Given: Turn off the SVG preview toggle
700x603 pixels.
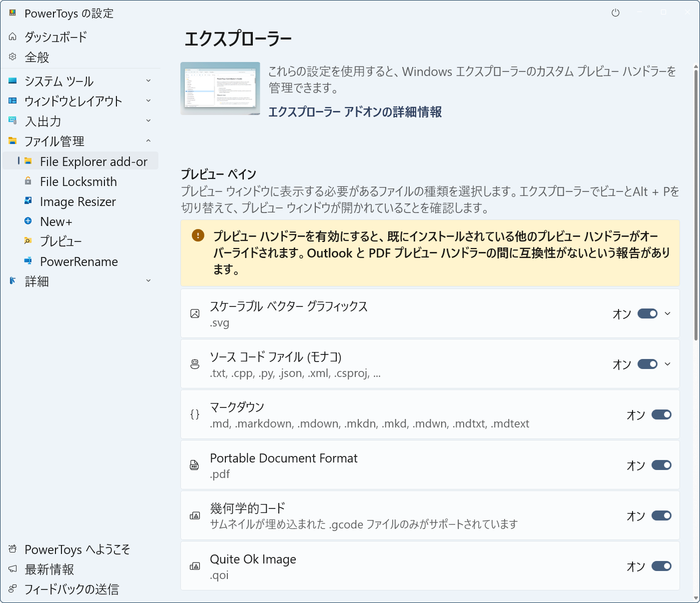Looking at the screenshot, I should 648,313.
